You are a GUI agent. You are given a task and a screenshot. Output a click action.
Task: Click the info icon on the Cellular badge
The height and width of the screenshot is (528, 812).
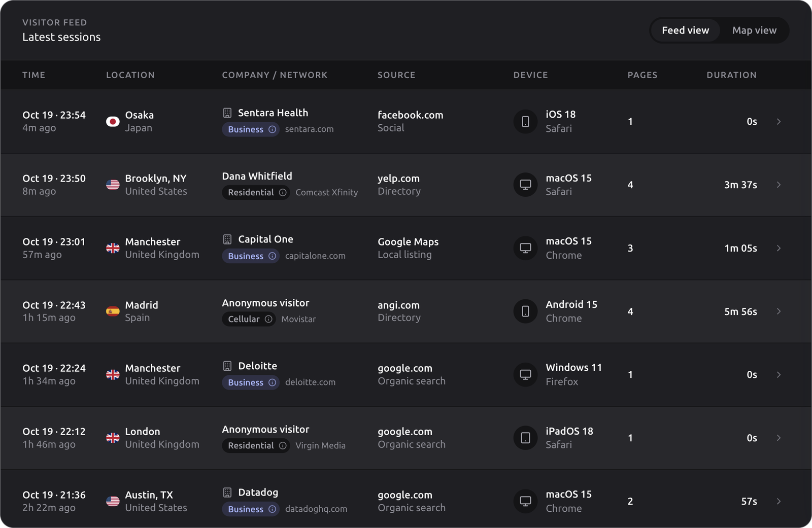(x=268, y=319)
